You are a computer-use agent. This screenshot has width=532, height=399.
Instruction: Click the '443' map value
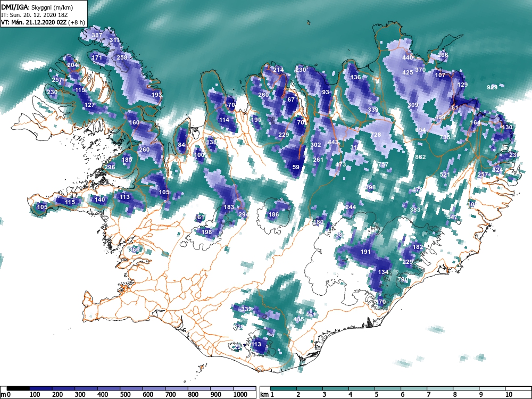333,142
